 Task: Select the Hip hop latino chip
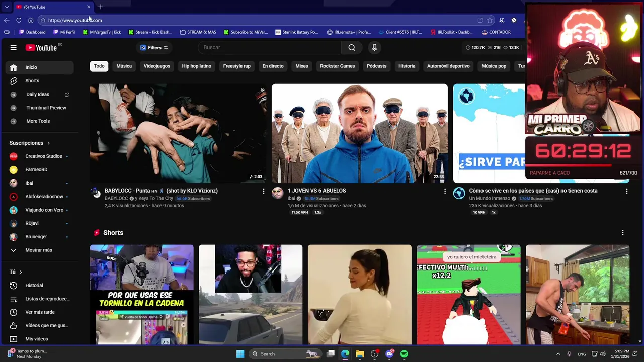coord(197,66)
